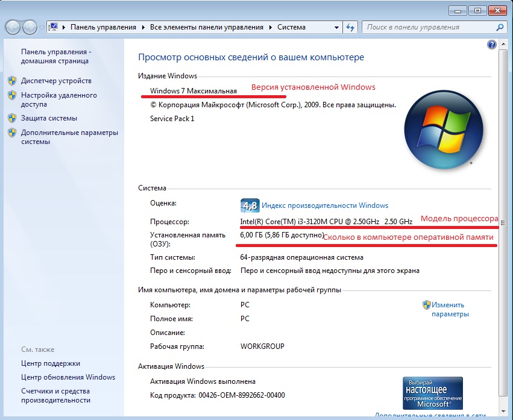
Task: Click the 4,8 performance rating badge
Action: tap(250, 205)
